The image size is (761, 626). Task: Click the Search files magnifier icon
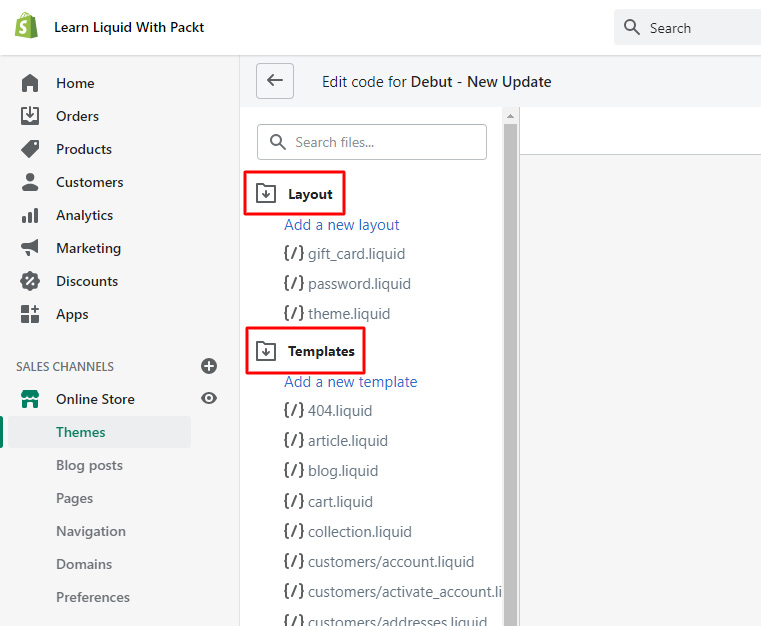(278, 142)
